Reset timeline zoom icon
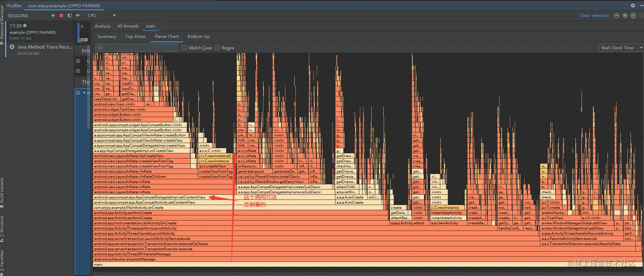Screen dimensions: 644x276 [633, 15]
